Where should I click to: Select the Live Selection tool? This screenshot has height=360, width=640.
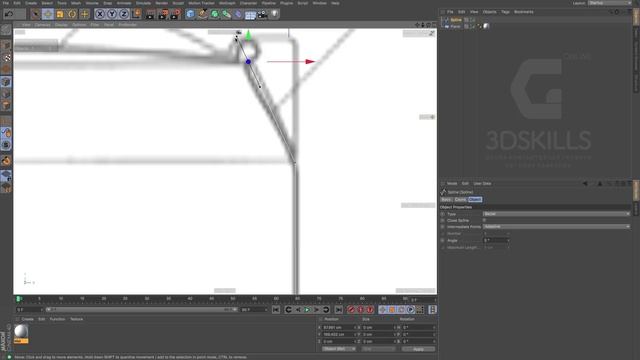(x=36, y=14)
